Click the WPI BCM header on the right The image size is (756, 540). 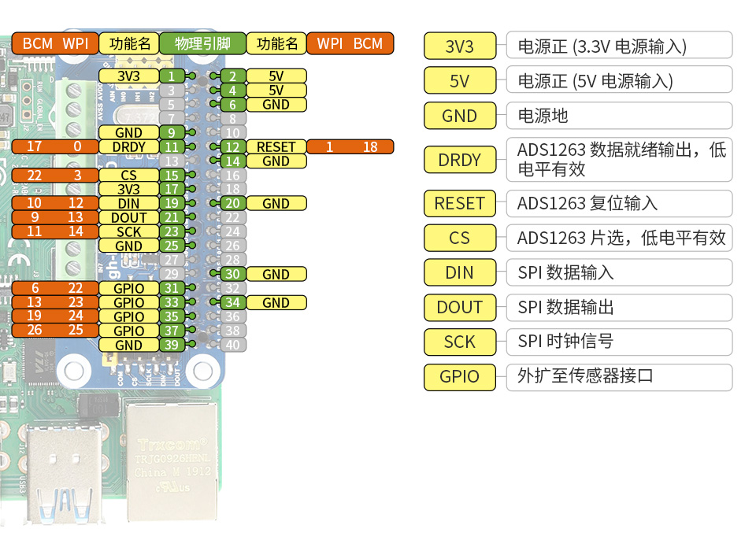350,43
